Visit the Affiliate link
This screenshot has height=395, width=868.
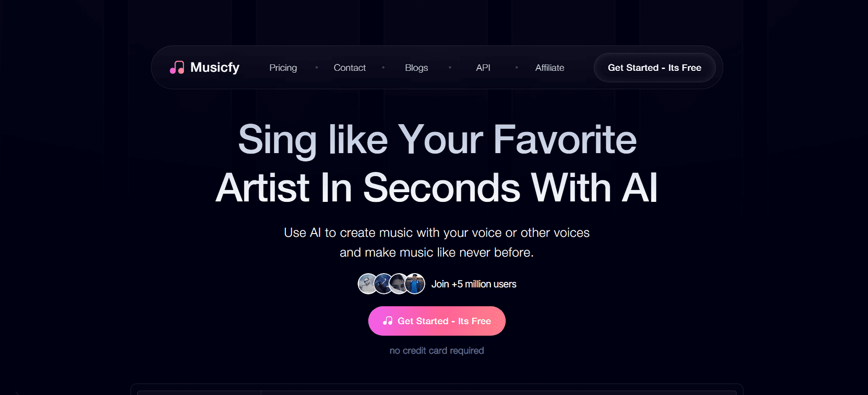[549, 68]
